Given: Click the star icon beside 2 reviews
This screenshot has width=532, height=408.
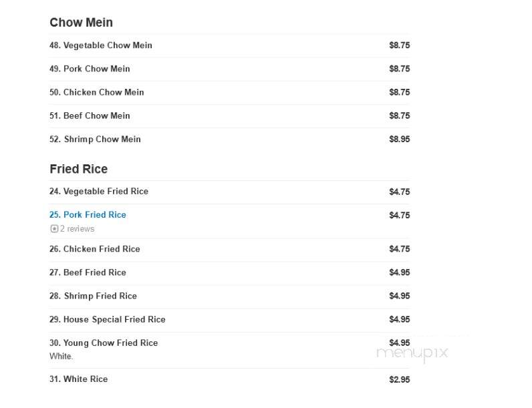Looking at the screenshot, I should (54, 229).
